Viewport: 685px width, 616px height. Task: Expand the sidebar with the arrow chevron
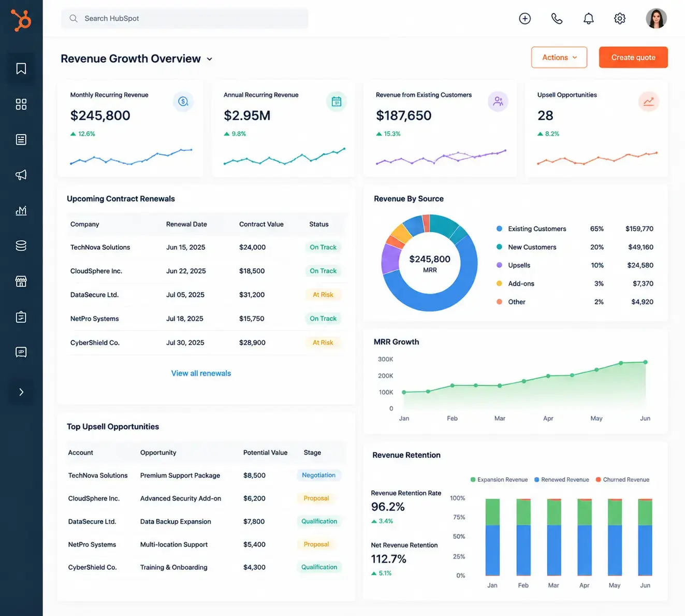[x=21, y=392]
